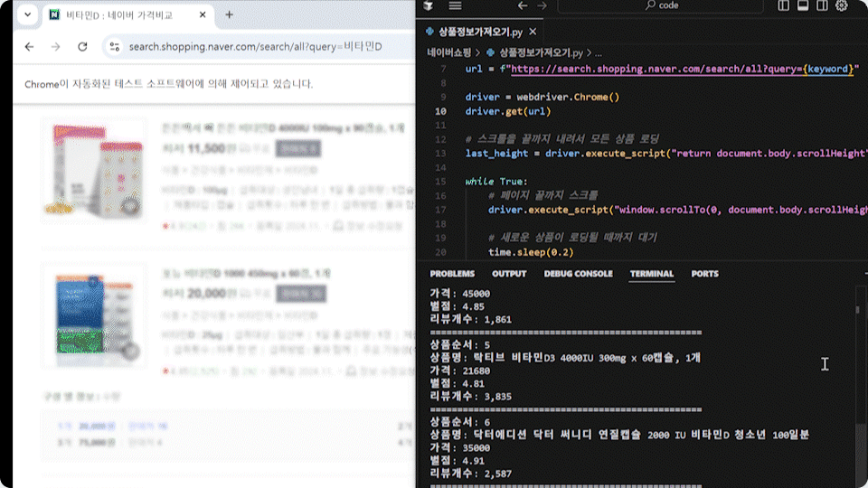Click the VS Code application logo icon
This screenshot has height=488, width=868.
(428, 5)
